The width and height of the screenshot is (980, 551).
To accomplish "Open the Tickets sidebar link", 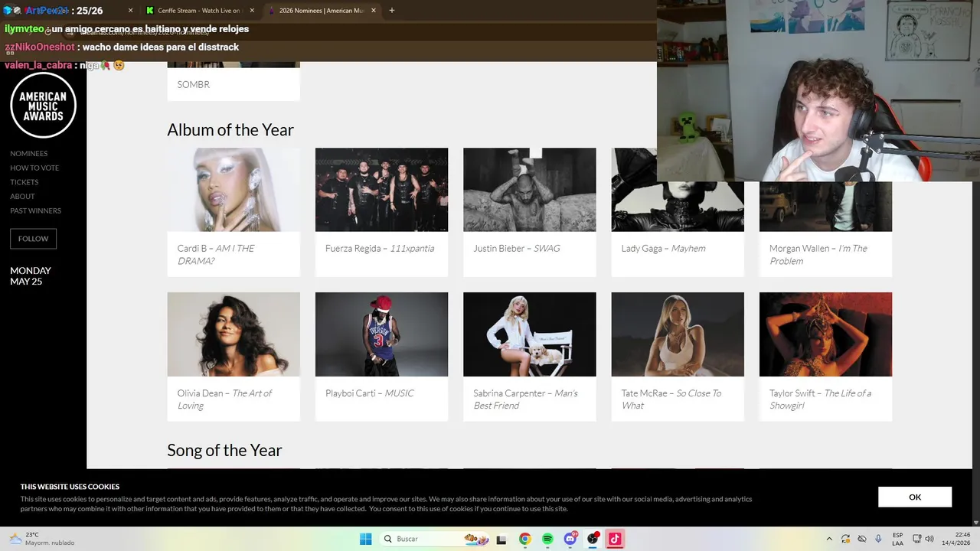I will tap(24, 182).
